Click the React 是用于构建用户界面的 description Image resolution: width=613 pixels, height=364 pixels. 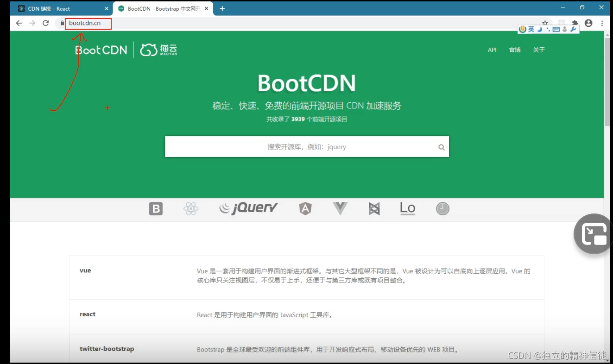coord(265,315)
